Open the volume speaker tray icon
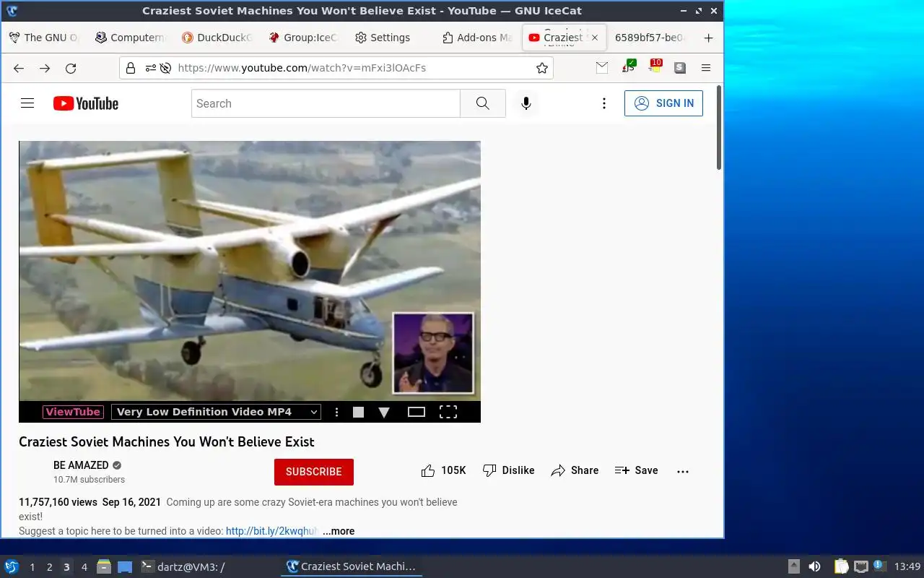The width and height of the screenshot is (924, 578). pos(814,566)
